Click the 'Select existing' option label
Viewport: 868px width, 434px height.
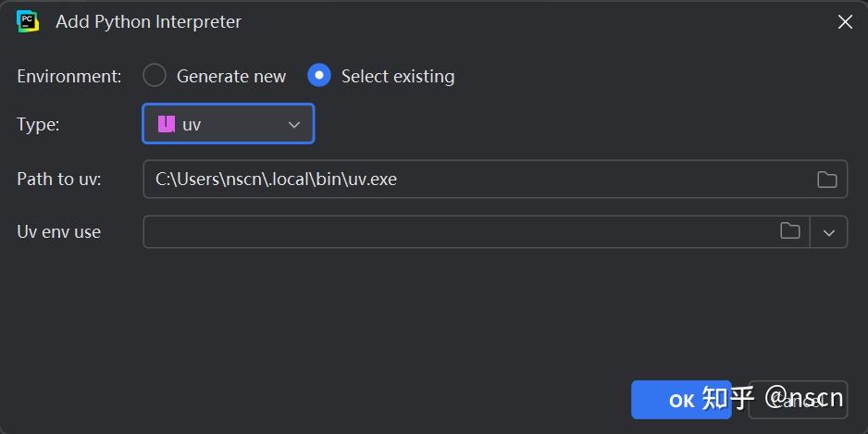[x=398, y=77]
